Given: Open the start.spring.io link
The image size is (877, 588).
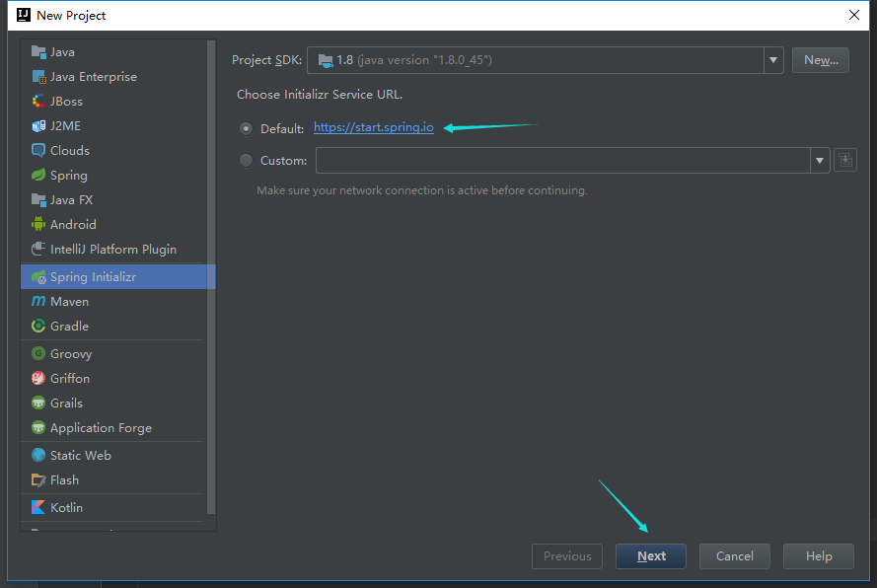Looking at the screenshot, I should pyautogui.click(x=374, y=127).
